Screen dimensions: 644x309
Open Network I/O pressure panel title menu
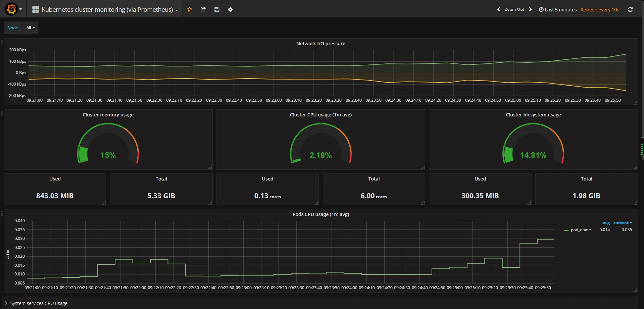tap(320, 44)
